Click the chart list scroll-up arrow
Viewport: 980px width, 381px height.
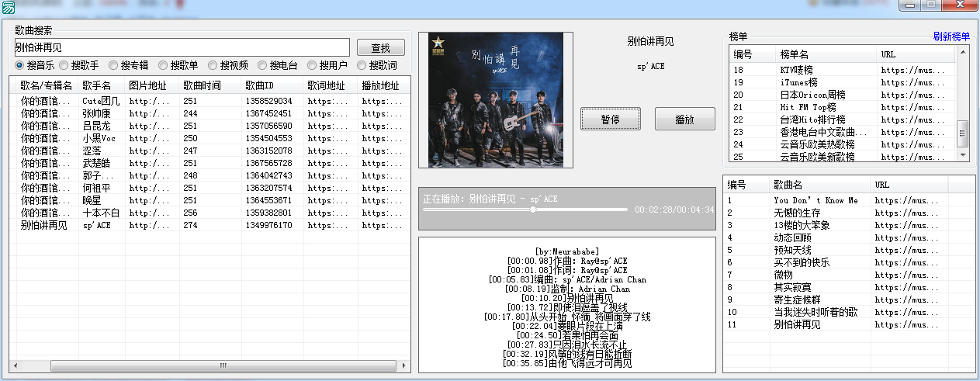963,53
